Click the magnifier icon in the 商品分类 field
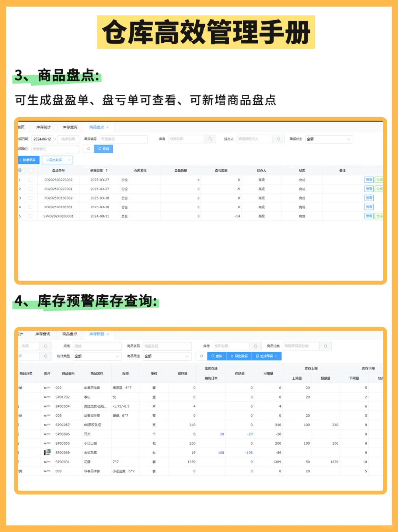The width and height of the screenshot is (398, 532). coord(325,346)
